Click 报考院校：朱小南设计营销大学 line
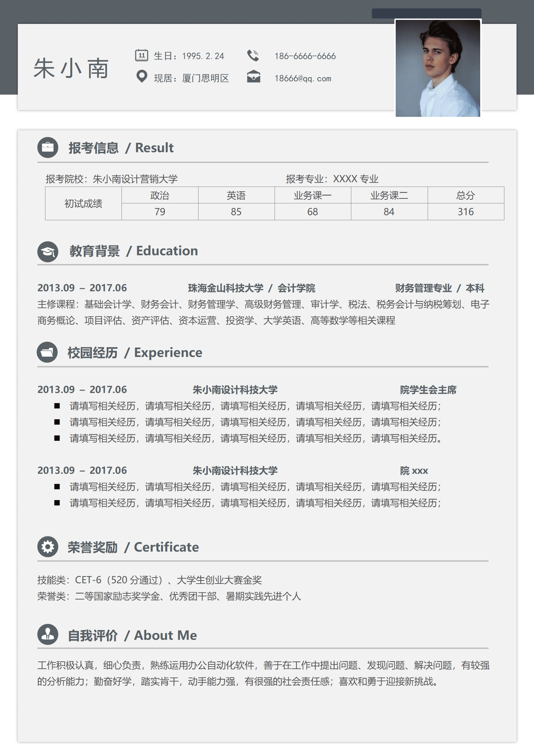The image size is (534, 756). [x=112, y=179]
